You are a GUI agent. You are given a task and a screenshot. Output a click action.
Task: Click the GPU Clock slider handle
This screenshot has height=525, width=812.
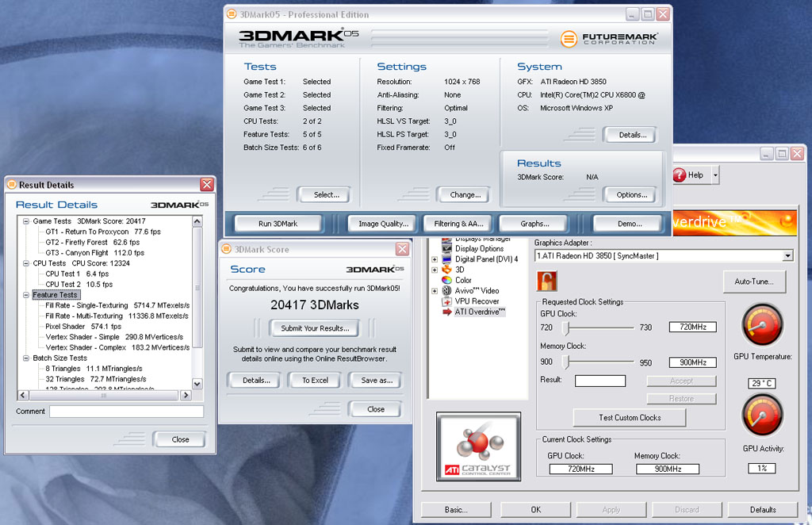566,328
